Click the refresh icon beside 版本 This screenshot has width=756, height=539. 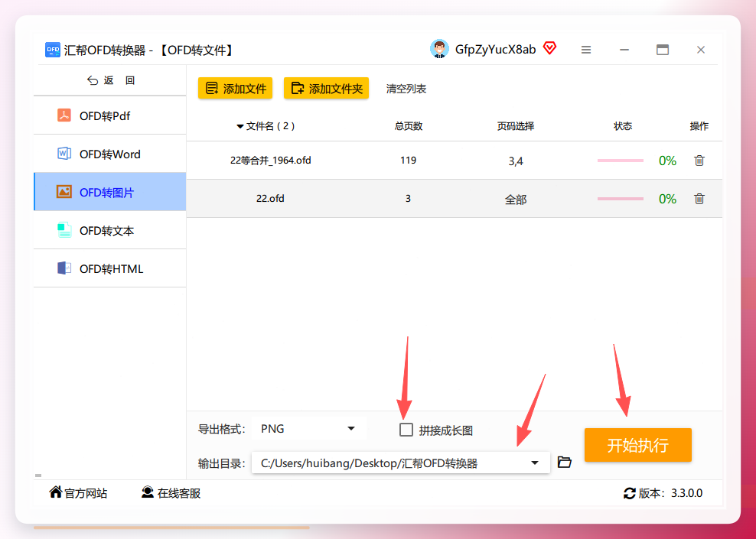click(629, 493)
